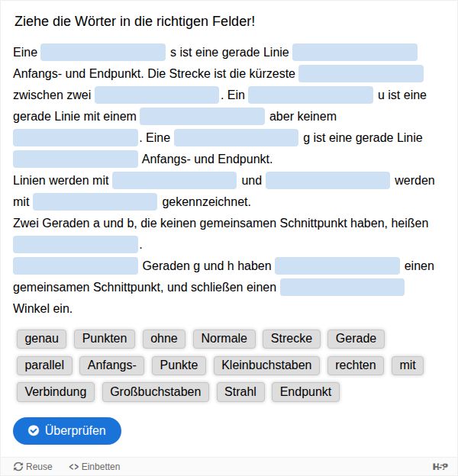Click the first blank after 'Eine'
The image size is (458, 476).
[x=103, y=53]
